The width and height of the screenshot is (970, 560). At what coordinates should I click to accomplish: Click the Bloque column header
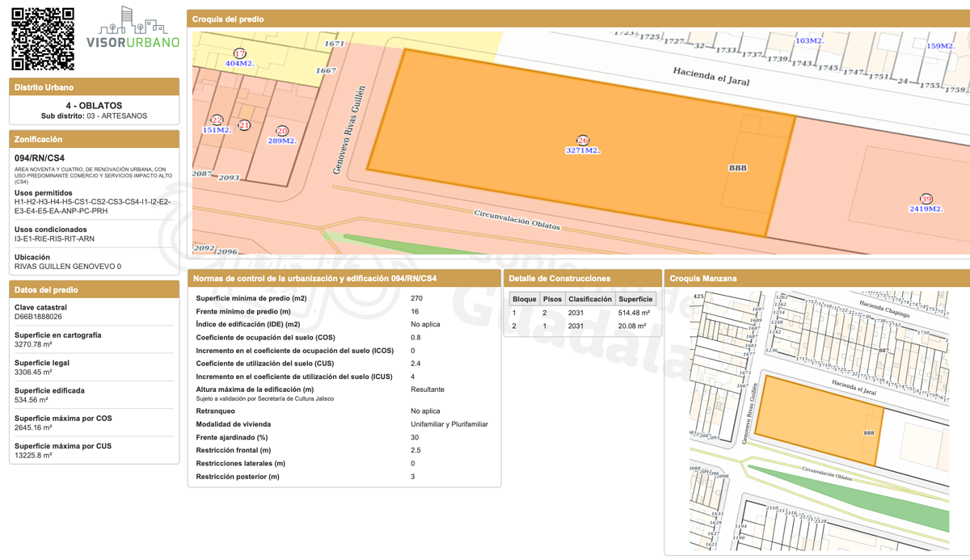[524, 299]
